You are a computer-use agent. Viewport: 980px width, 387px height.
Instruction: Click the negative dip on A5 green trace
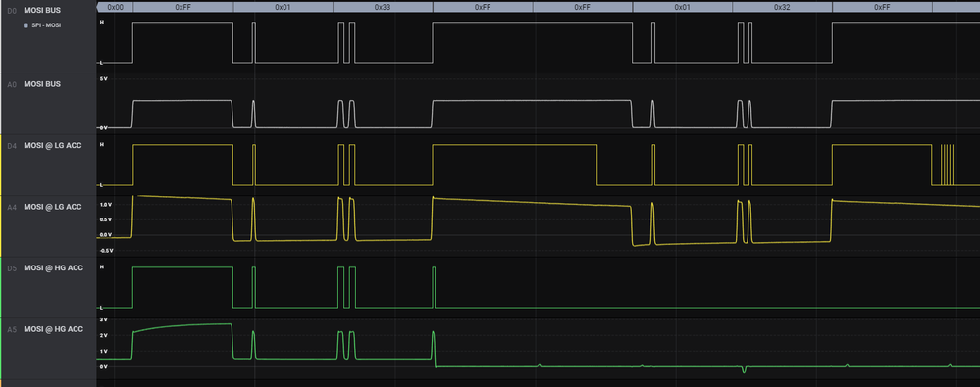click(x=744, y=370)
